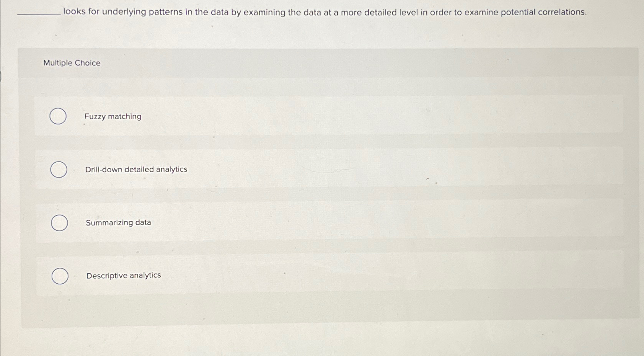The width and height of the screenshot is (644, 356).
Task: Select the Drill-down detailed analytics radio button
Action: click(59, 169)
